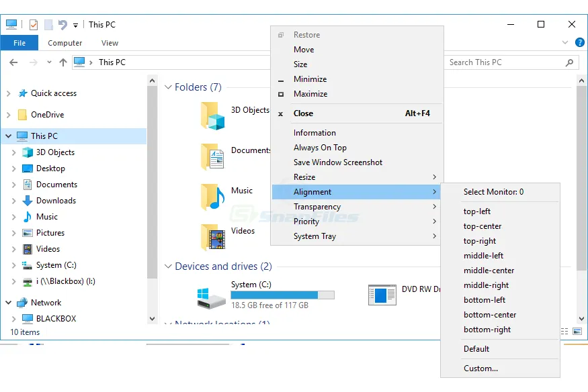This screenshot has width=588, height=392.
Task: Open the View ribbon tab
Action: [x=110, y=43]
